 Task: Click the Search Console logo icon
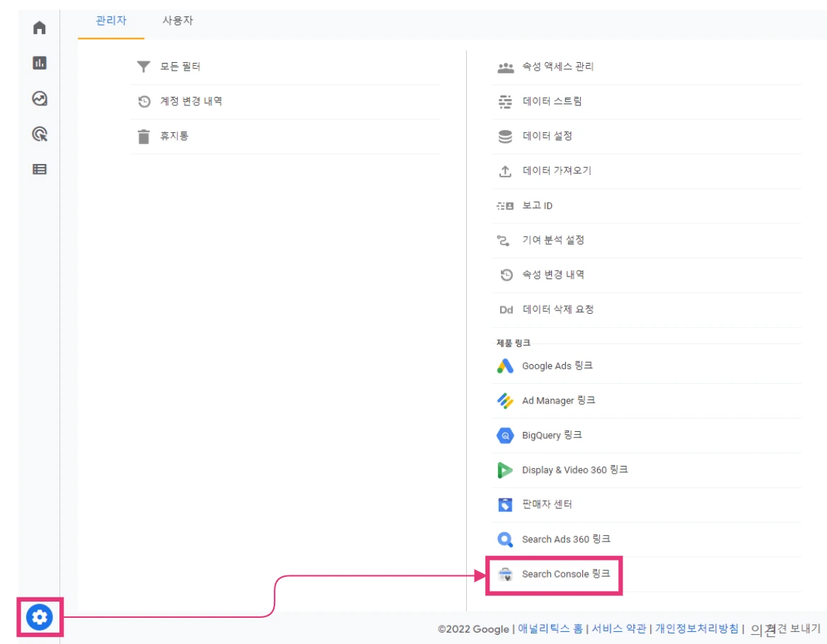coord(505,575)
